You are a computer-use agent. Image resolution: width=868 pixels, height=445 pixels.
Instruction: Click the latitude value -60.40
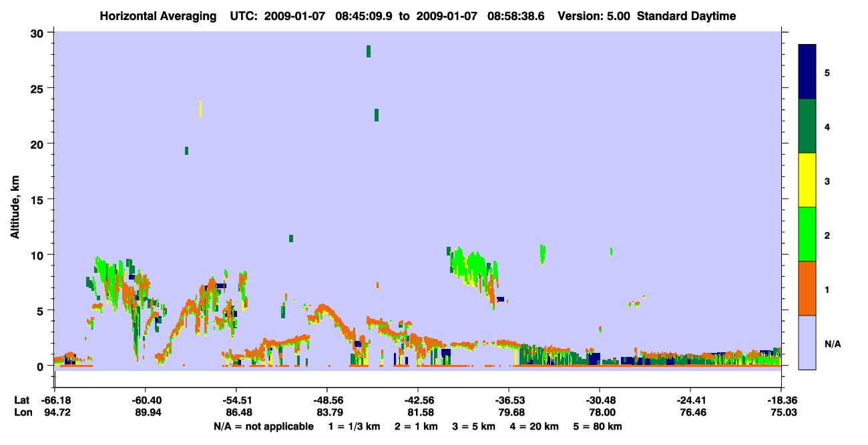(146, 400)
